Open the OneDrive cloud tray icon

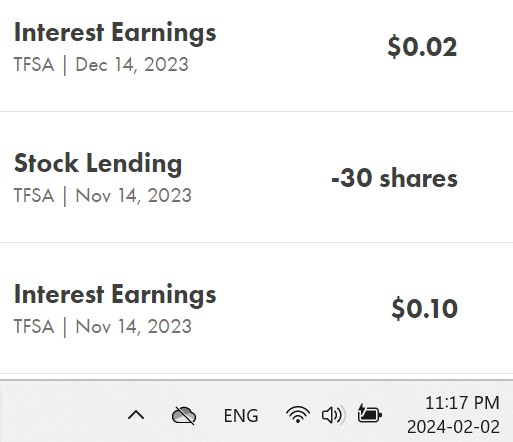click(x=184, y=416)
